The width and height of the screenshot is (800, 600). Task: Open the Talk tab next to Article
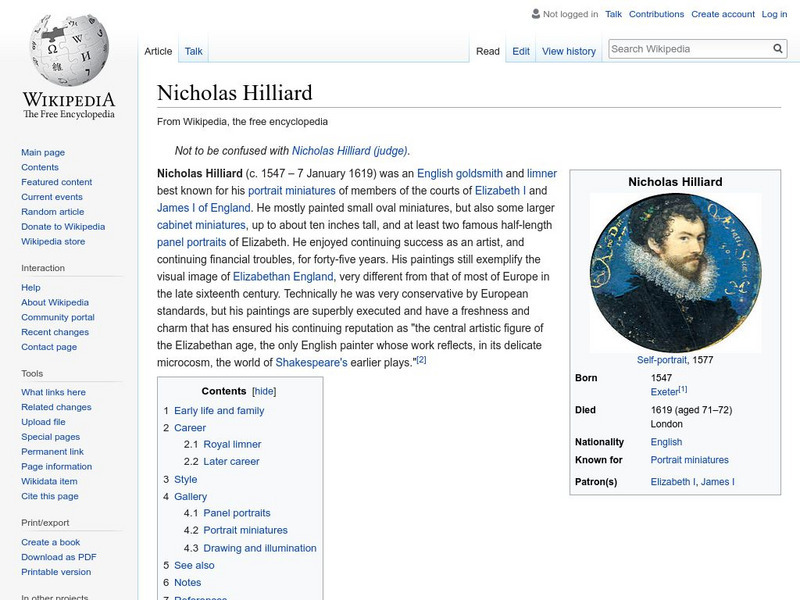pyautogui.click(x=193, y=51)
